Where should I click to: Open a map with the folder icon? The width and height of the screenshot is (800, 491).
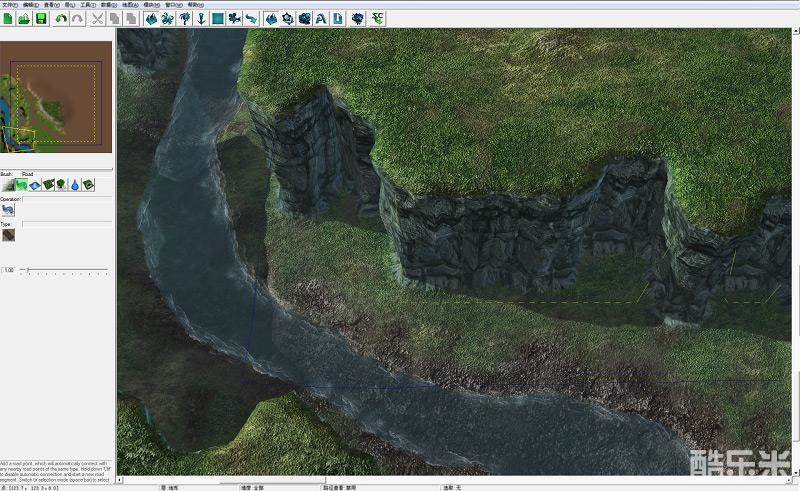coord(24,18)
